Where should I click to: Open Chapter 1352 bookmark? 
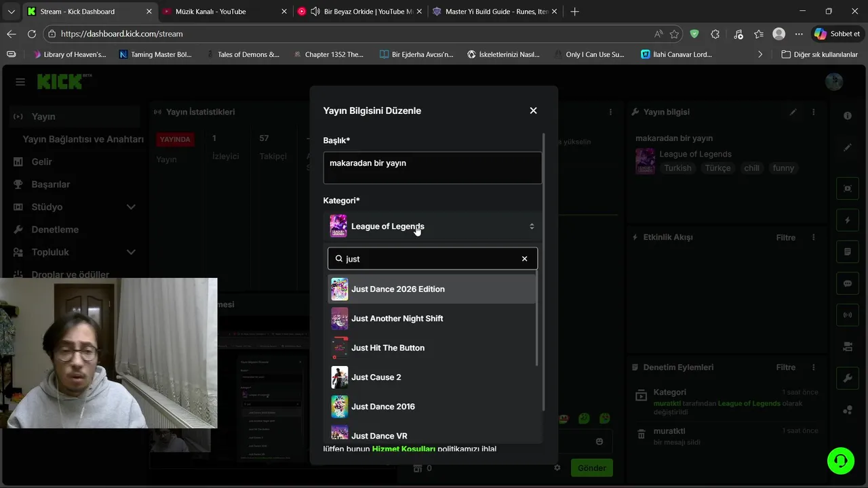(x=328, y=54)
